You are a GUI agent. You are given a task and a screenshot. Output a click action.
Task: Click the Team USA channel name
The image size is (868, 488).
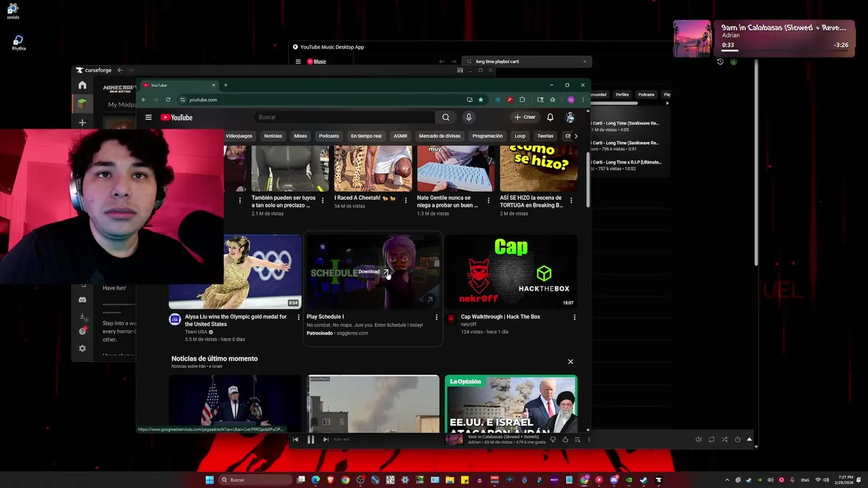(196, 332)
